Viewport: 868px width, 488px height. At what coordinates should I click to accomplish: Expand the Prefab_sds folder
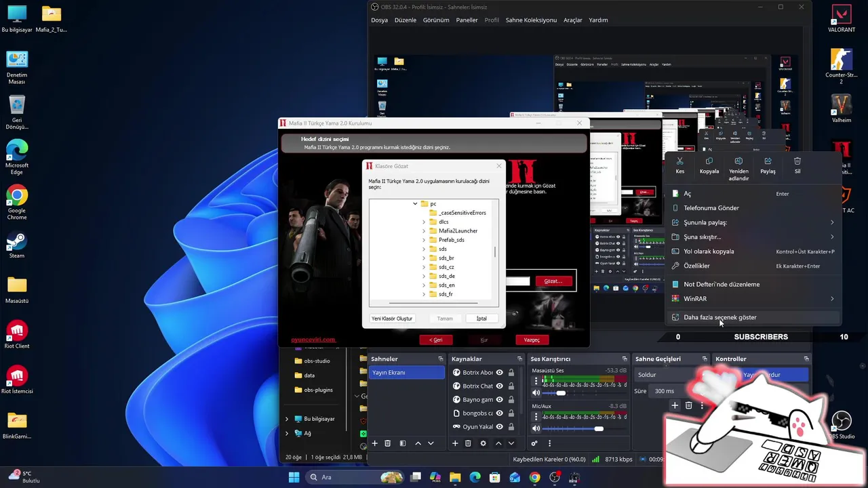[424, 240]
